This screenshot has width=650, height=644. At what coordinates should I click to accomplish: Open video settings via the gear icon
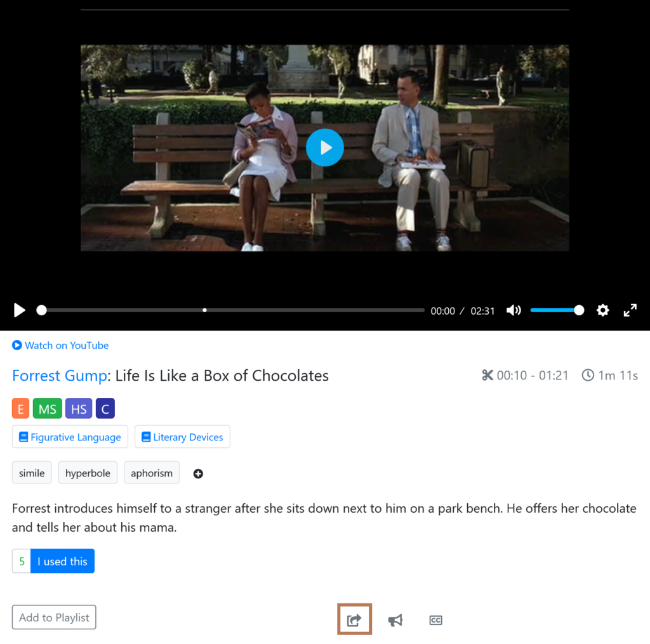pos(603,310)
